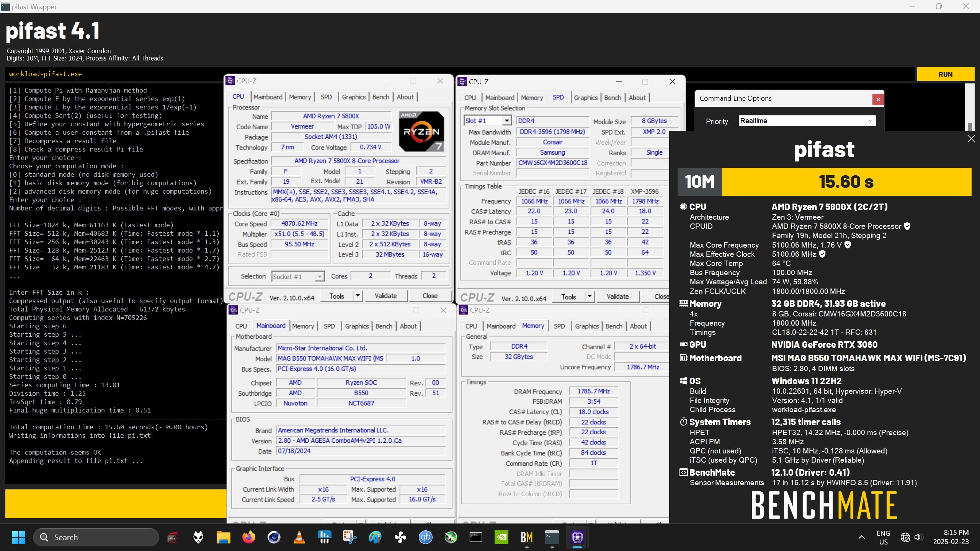The height and width of the screenshot is (551, 980).
Task: Select Graphics tab in the SPD CPU-Z window
Action: click(x=585, y=98)
